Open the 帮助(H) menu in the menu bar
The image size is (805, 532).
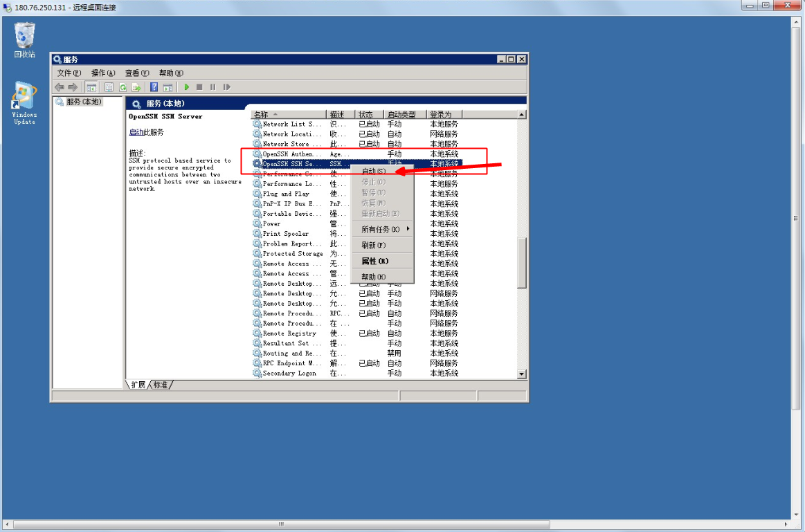[x=171, y=73]
